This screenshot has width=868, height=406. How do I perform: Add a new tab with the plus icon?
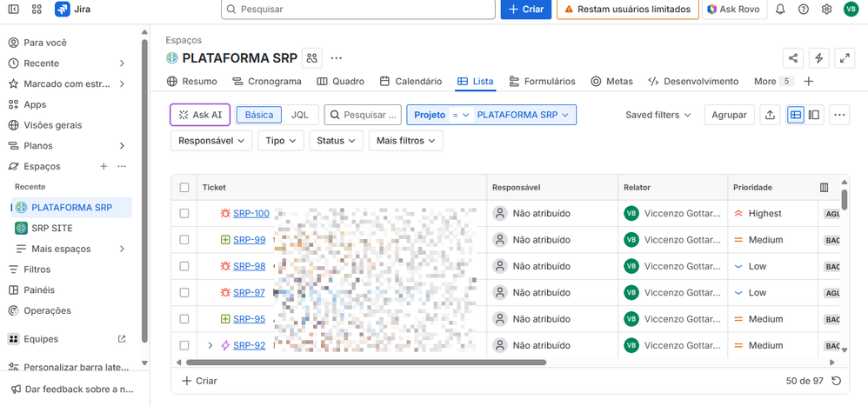tap(809, 82)
